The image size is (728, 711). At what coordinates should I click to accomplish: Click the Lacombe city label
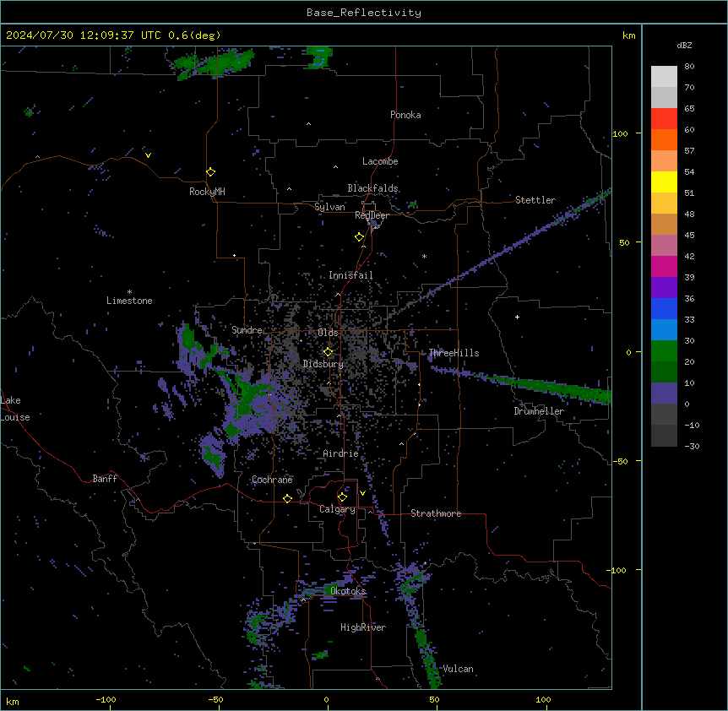coord(380,161)
